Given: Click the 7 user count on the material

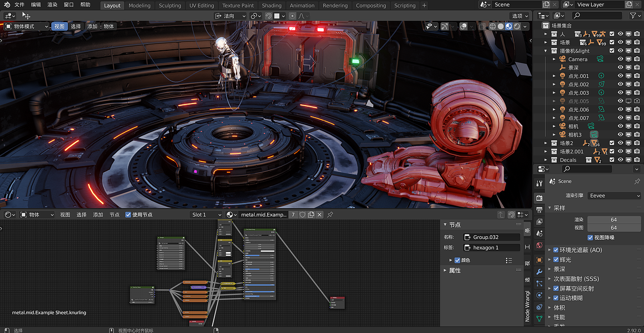Looking at the screenshot, I should 293,214.
